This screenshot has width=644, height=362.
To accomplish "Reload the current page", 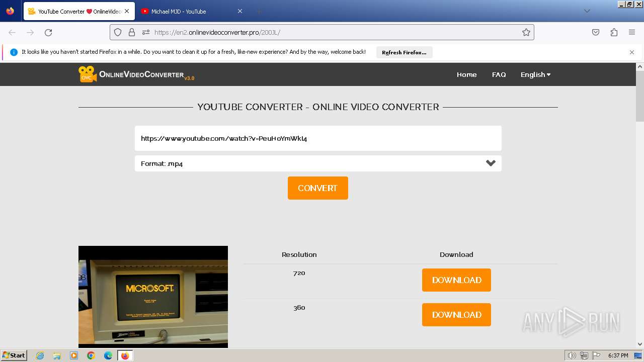I will pos(48,32).
